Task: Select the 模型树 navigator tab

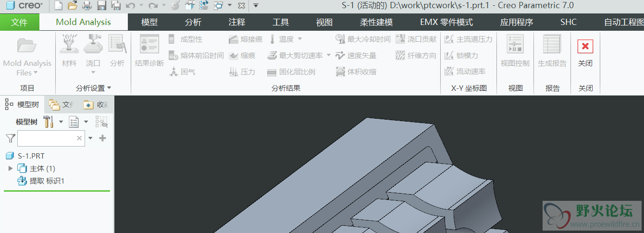Action: [22, 104]
